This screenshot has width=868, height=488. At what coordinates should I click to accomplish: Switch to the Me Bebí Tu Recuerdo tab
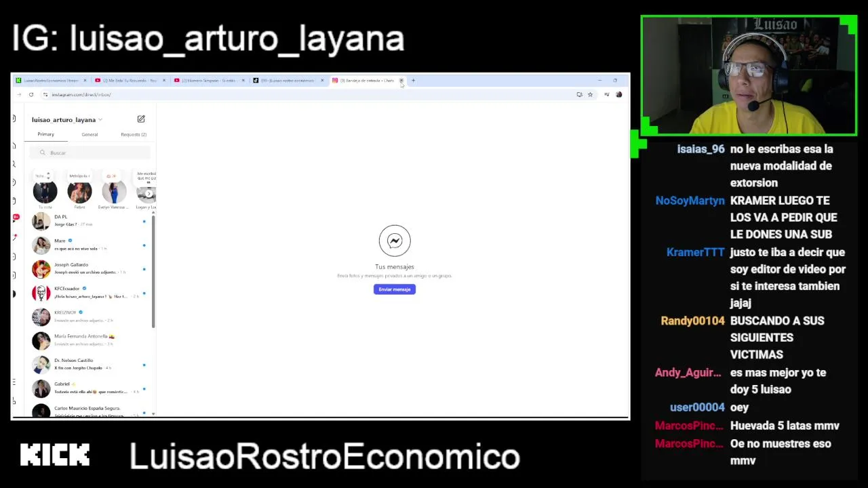[130, 81]
